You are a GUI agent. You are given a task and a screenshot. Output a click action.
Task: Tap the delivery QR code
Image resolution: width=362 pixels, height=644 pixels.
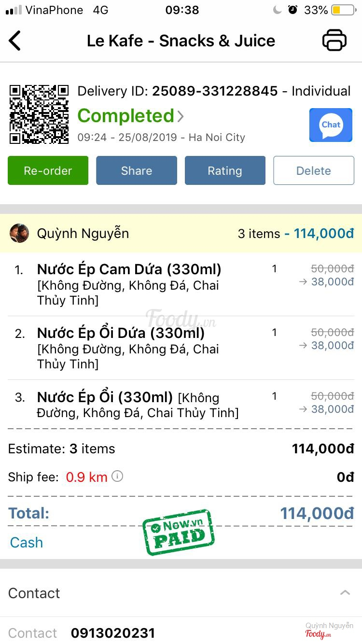pos(39,114)
